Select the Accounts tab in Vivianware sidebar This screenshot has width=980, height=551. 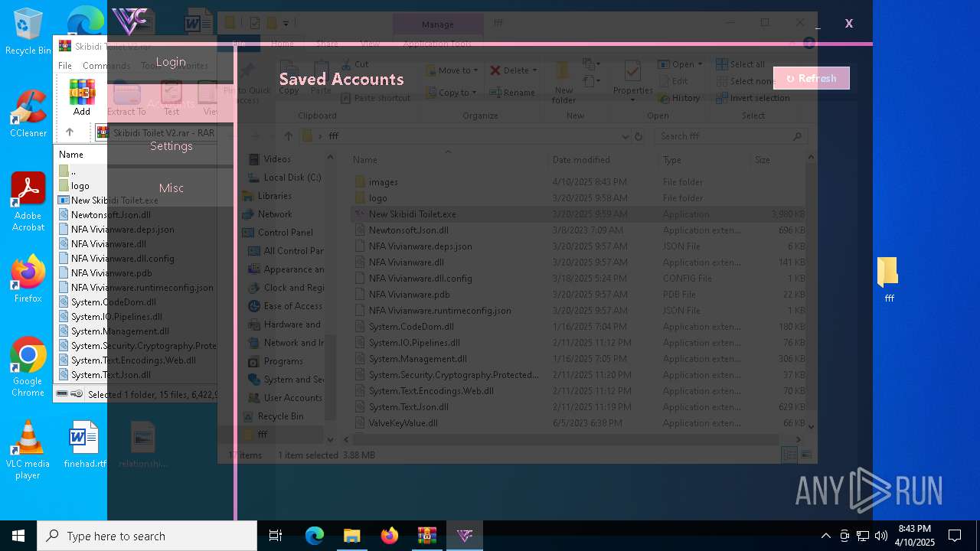tap(171, 104)
